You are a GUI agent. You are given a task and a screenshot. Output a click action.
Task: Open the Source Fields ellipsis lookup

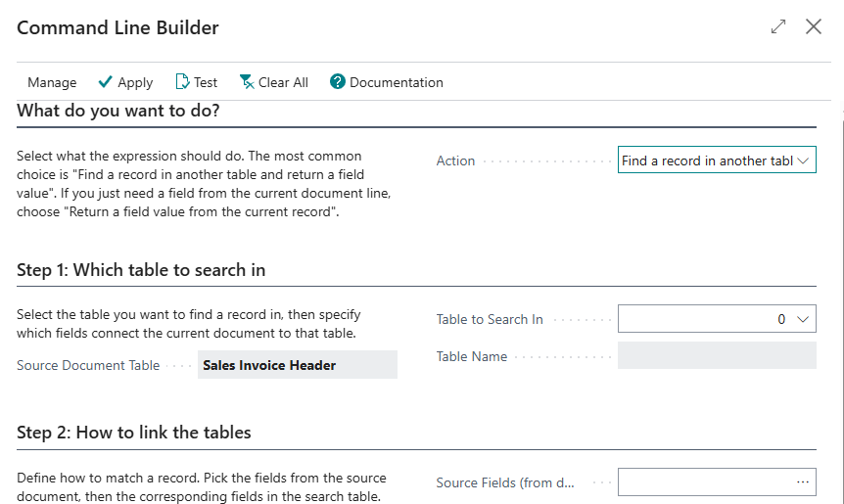[803, 481]
